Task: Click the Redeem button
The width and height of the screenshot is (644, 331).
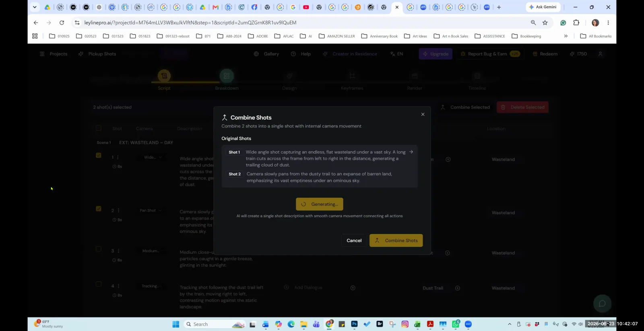Action: (545, 54)
